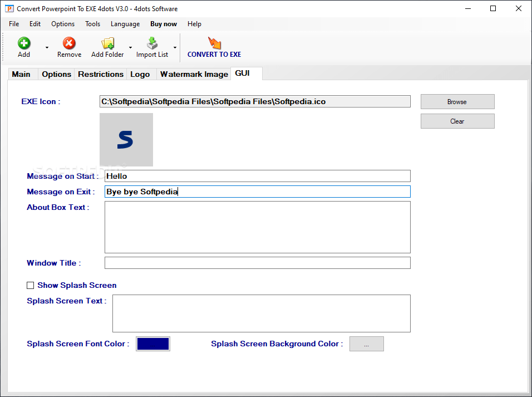This screenshot has width=532, height=397.
Task: Click the PowerPoint app icon in title bar
Action: coord(9,8)
